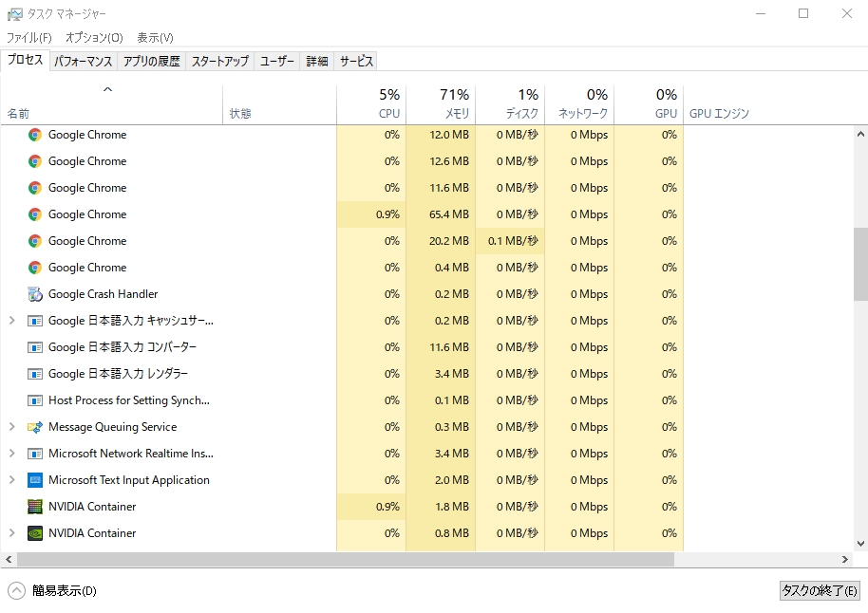Sort by the ディスク column header

[x=510, y=105]
